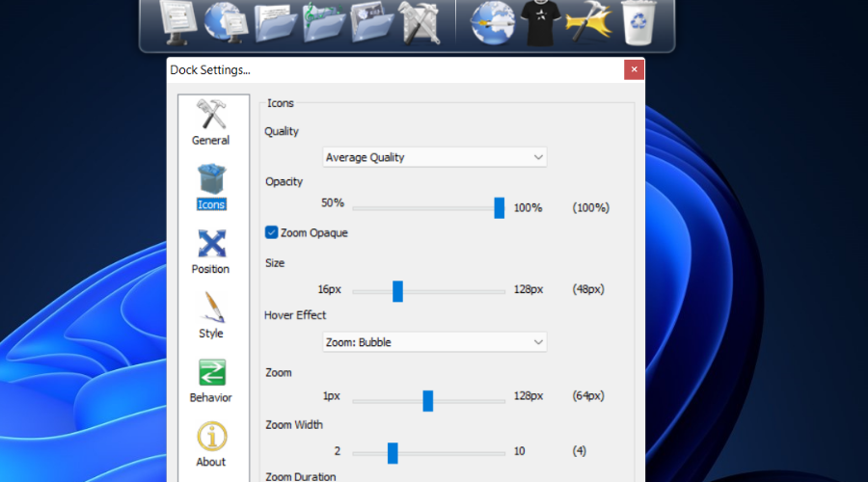Open the music folder icon in dock
The image size is (868, 482).
click(x=323, y=23)
